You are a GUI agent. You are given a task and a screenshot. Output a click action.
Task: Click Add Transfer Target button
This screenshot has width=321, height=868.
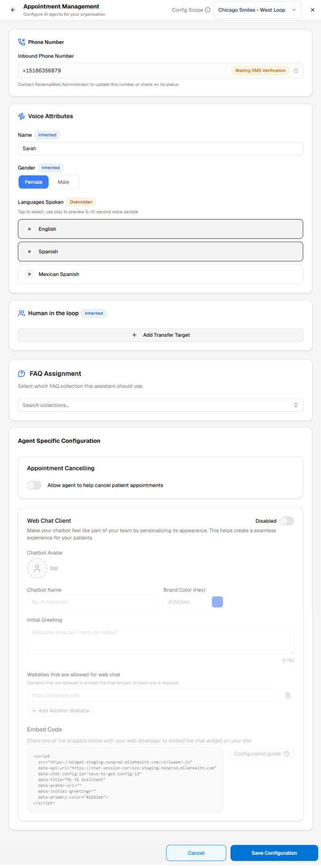pos(160,335)
